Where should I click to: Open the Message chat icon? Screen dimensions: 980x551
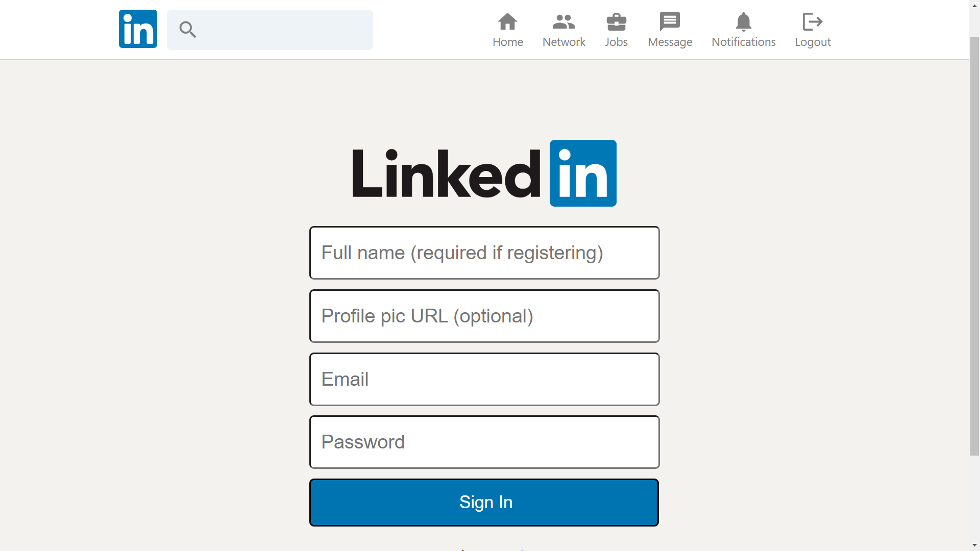tap(670, 20)
